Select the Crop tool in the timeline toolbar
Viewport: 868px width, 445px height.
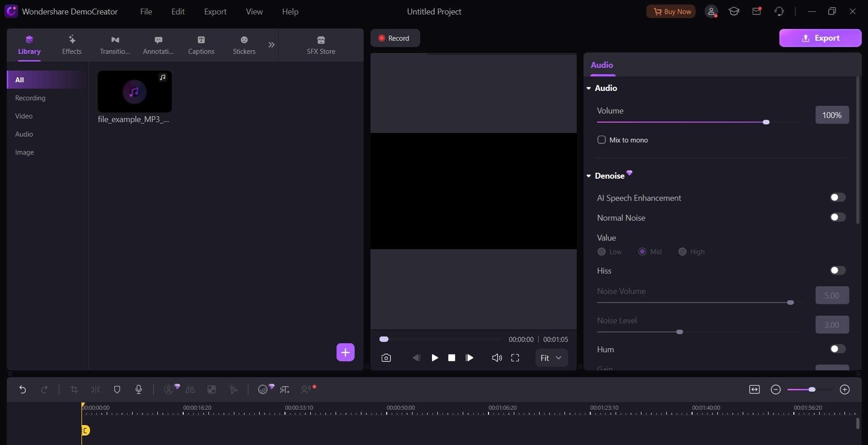click(74, 389)
